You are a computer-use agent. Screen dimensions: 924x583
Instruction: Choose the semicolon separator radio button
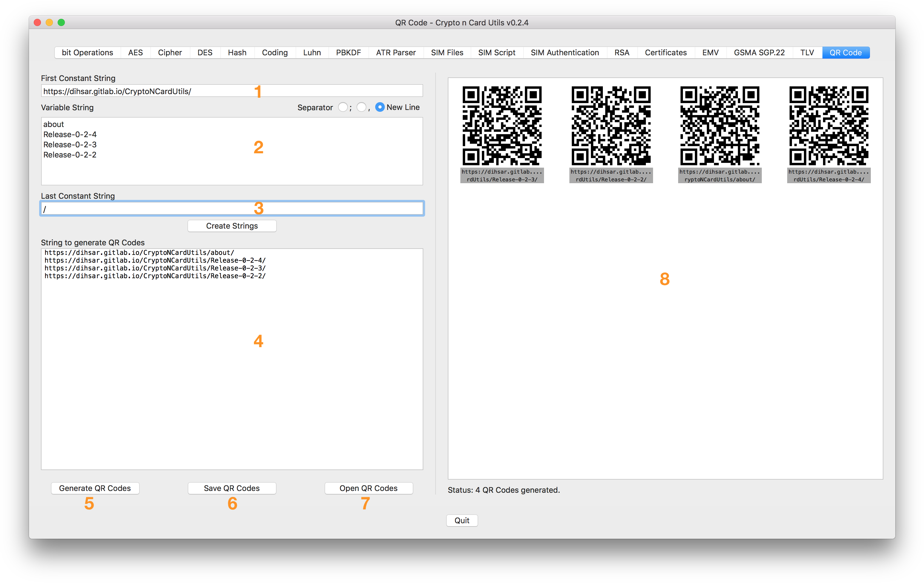(343, 108)
